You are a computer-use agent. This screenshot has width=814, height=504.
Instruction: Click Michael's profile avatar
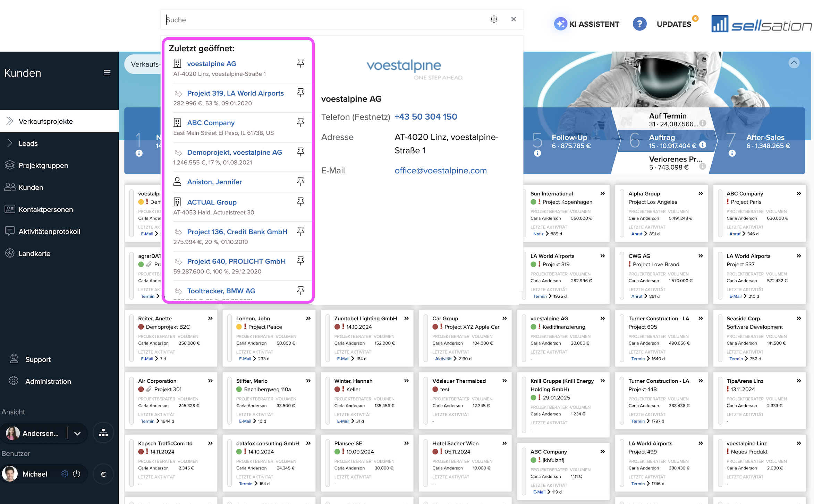point(10,474)
